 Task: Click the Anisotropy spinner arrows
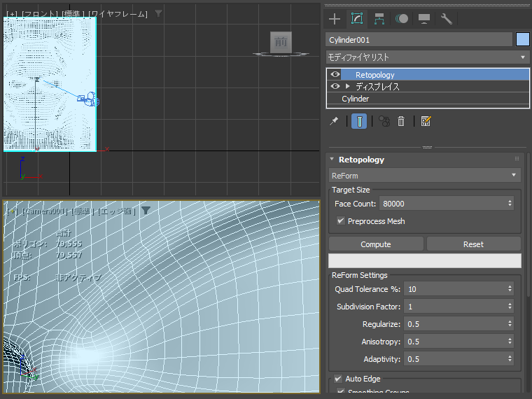[x=510, y=342]
